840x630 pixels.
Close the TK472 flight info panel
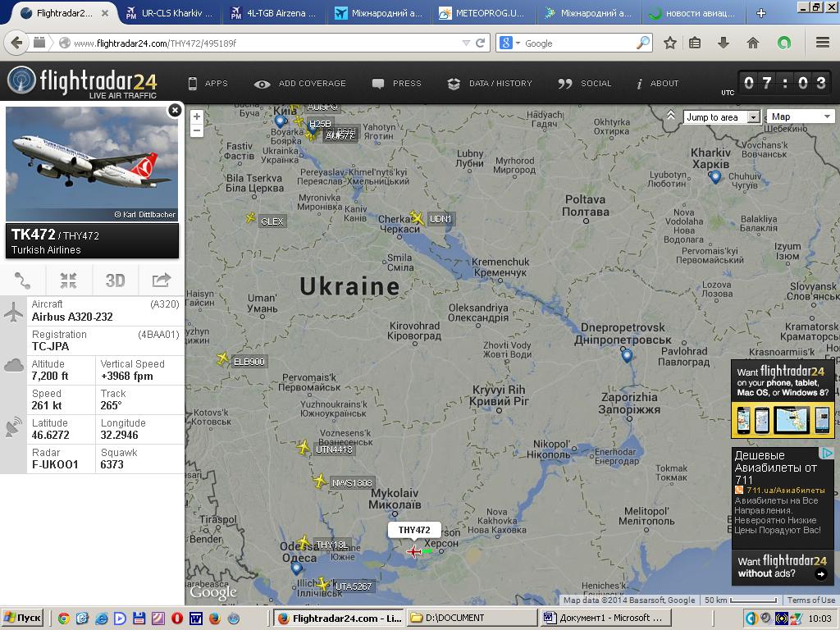[174, 110]
